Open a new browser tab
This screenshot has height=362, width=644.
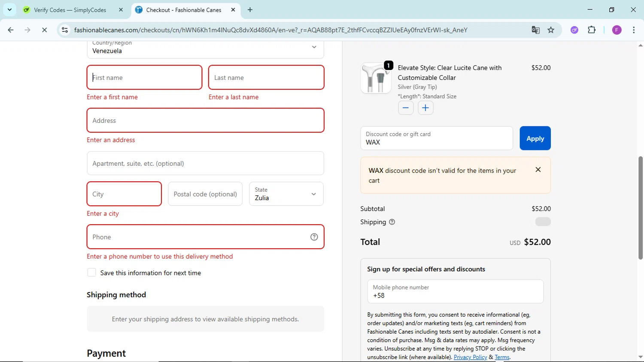250,10
